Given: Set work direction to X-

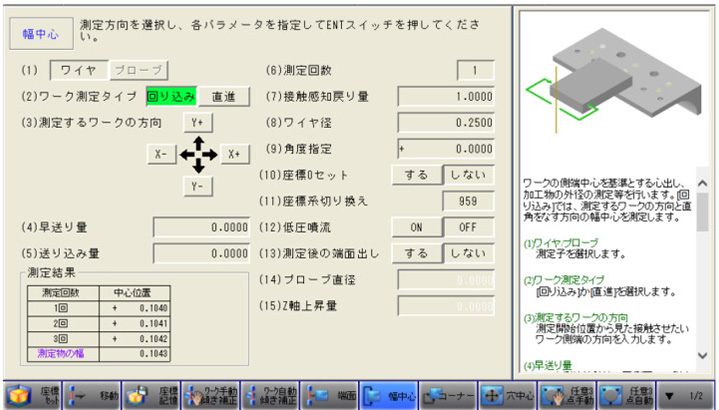Looking at the screenshot, I should click(161, 154).
